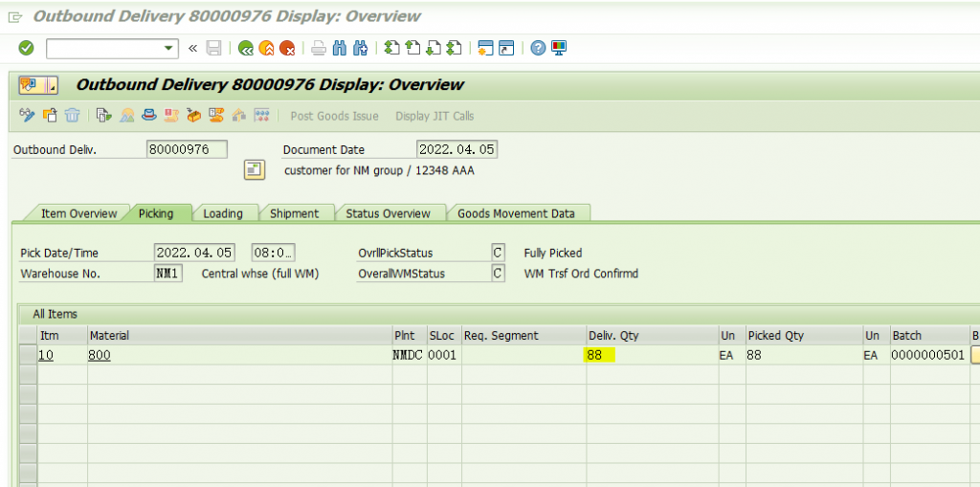This screenshot has height=487, width=980.
Task: Open the transaction command field dropdown
Action: pyautogui.click(x=167, y=48)
